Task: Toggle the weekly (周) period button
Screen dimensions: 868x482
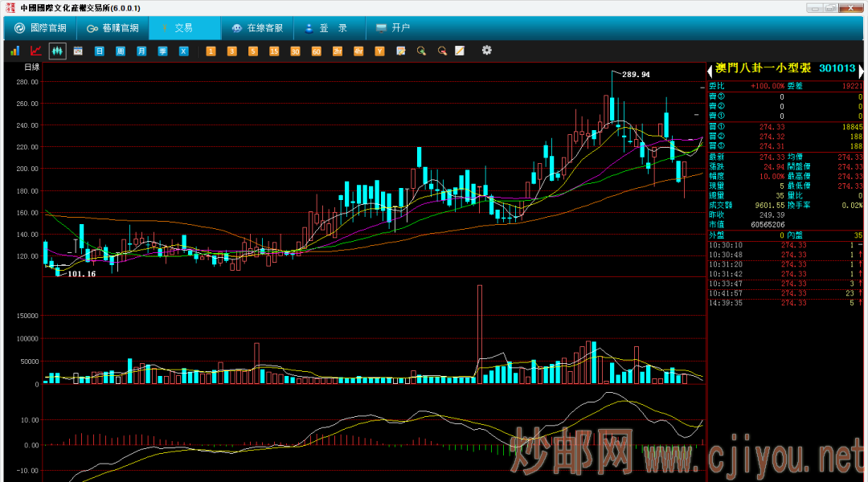Action: point(121,51)
